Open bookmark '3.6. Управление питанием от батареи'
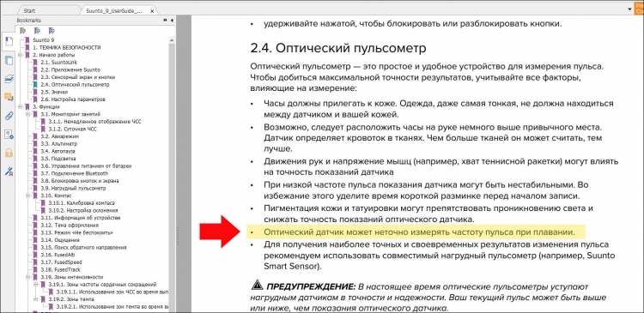The height and width of the screenshot is (313, 644). pos(86,166)
